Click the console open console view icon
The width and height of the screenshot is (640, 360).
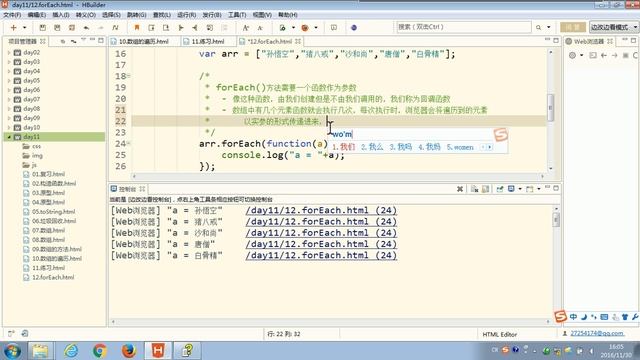click(x=529, y=189)
